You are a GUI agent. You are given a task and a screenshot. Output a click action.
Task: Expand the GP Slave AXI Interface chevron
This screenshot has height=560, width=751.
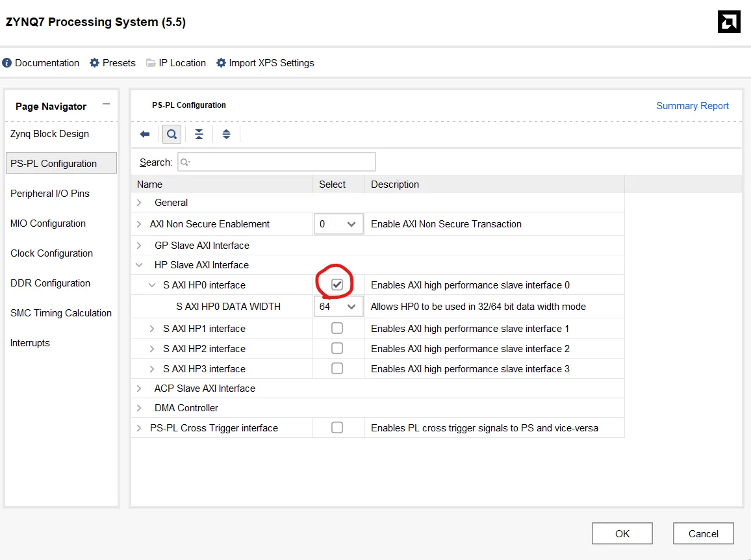pos(139,246)
